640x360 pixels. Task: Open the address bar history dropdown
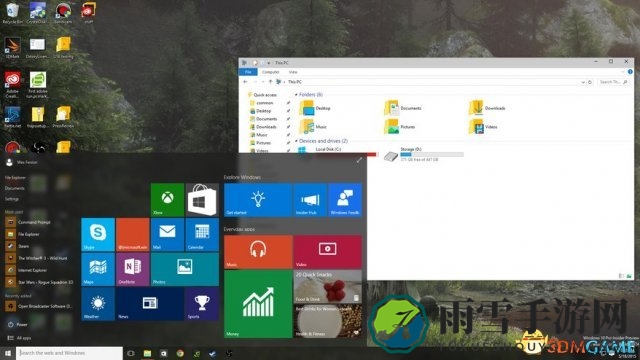(x=583, y=82)
